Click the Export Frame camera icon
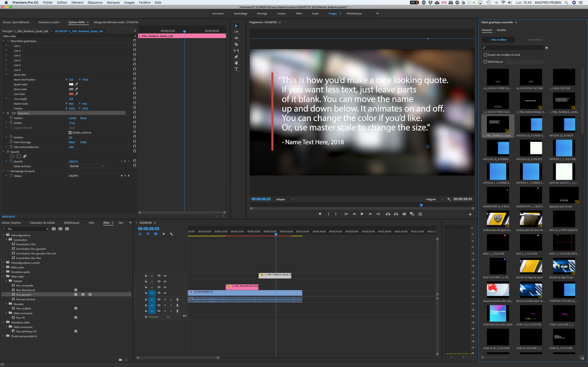 [x=404, y=214]
